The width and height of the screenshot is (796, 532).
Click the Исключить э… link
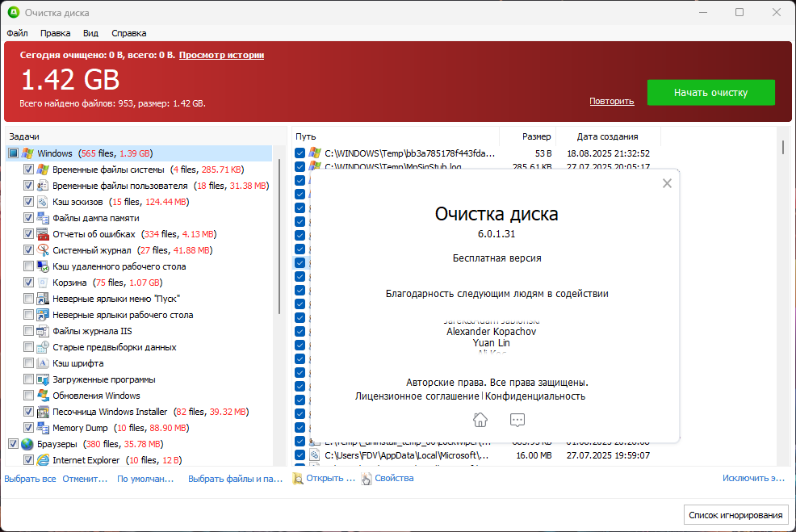pyautogui.click(x=753, y=478)
